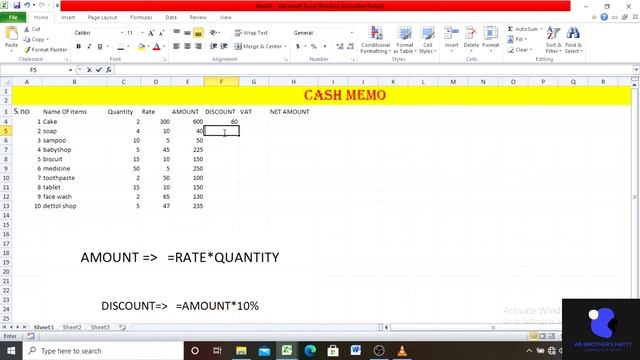Click the Paste icon in Clipboard group
640x360 pixels.
[x=11, y=33]
